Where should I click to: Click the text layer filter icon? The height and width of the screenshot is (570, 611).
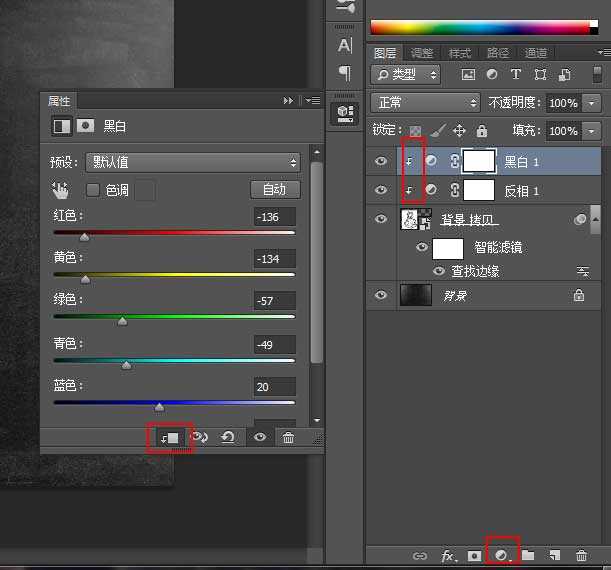(x=516, y=75)
